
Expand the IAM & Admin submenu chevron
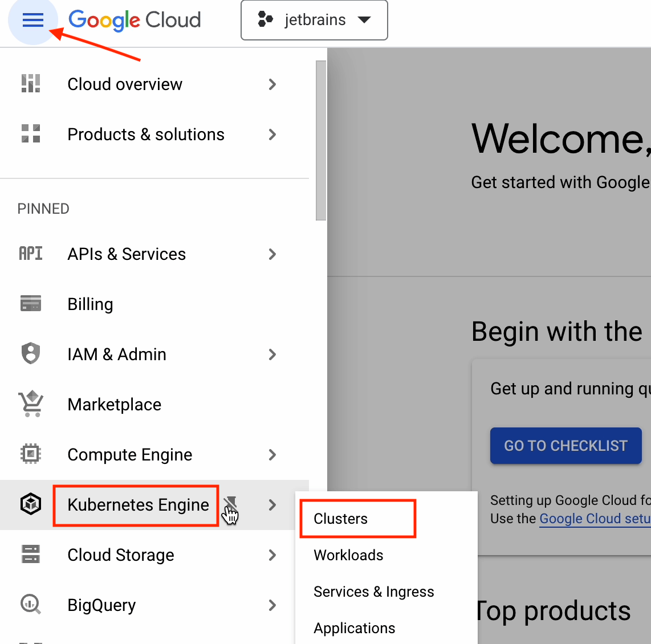[272, 354]
